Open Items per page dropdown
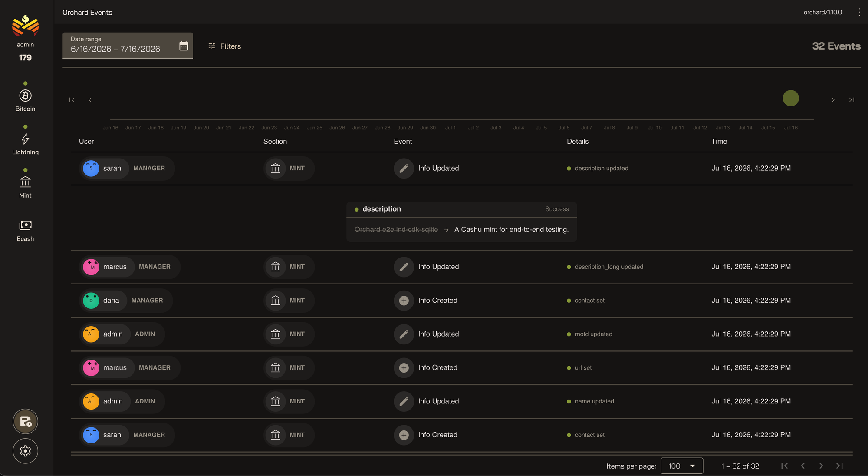 (681, 466)
